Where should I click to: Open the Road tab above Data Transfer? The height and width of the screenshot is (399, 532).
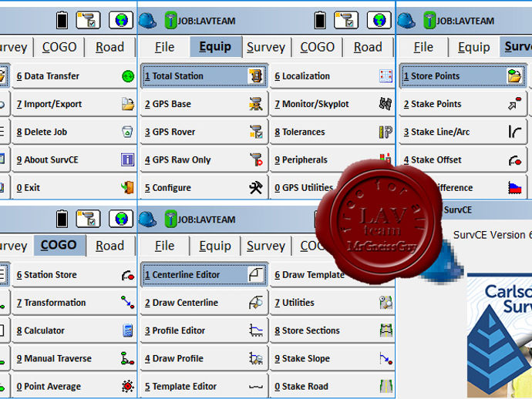point(110,47)
